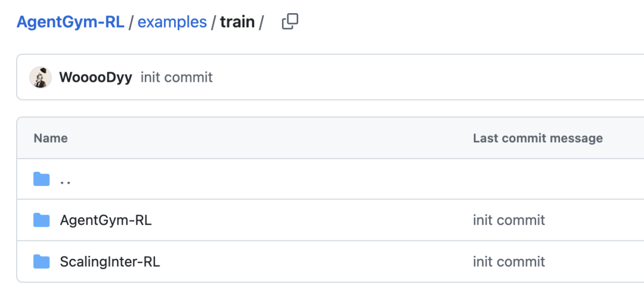Click the Last commit message column header
Image resolution: width=644 pixels, height=303 pixels.
[537, 138]
